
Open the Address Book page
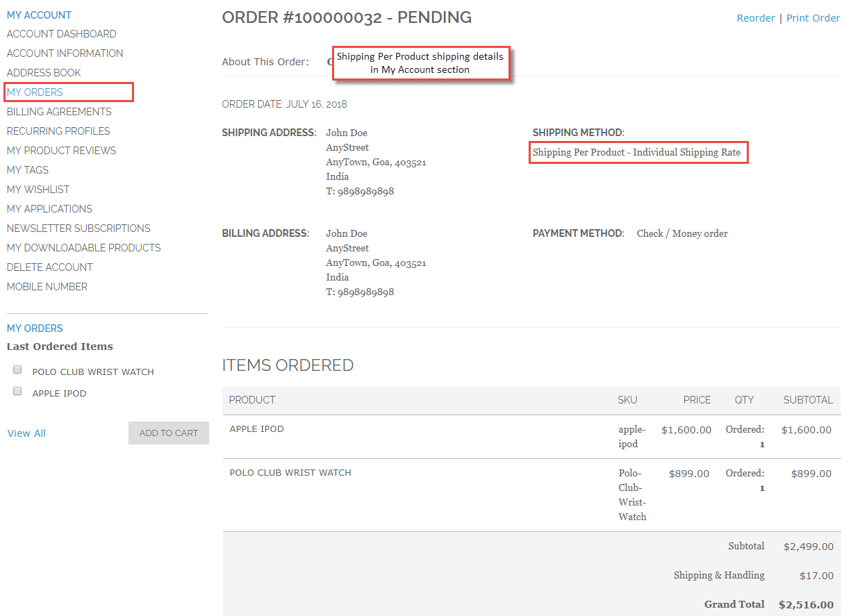(44, 73)
